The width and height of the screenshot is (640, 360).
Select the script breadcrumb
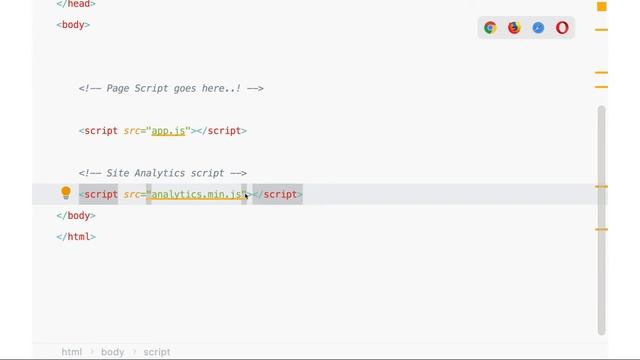[x=157, y=352]
